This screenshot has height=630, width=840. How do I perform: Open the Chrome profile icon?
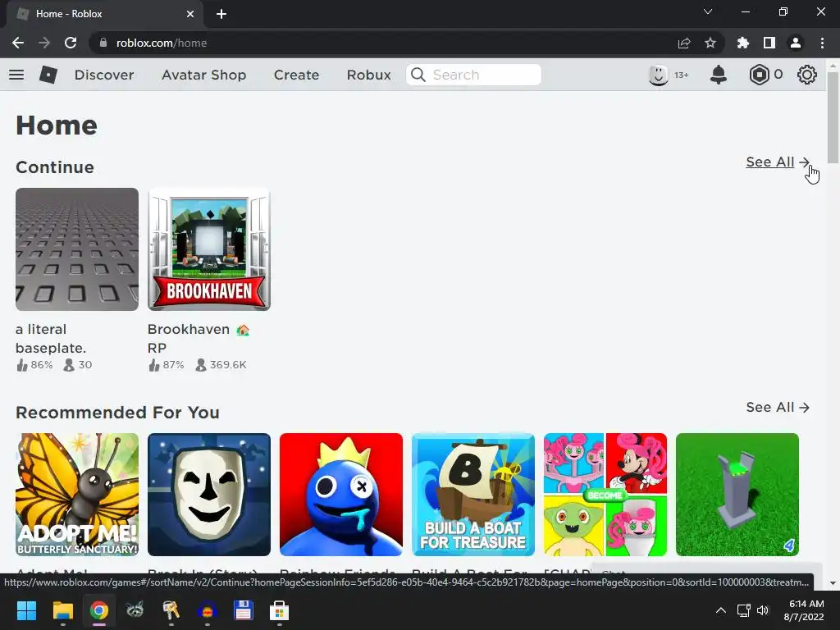796,43
